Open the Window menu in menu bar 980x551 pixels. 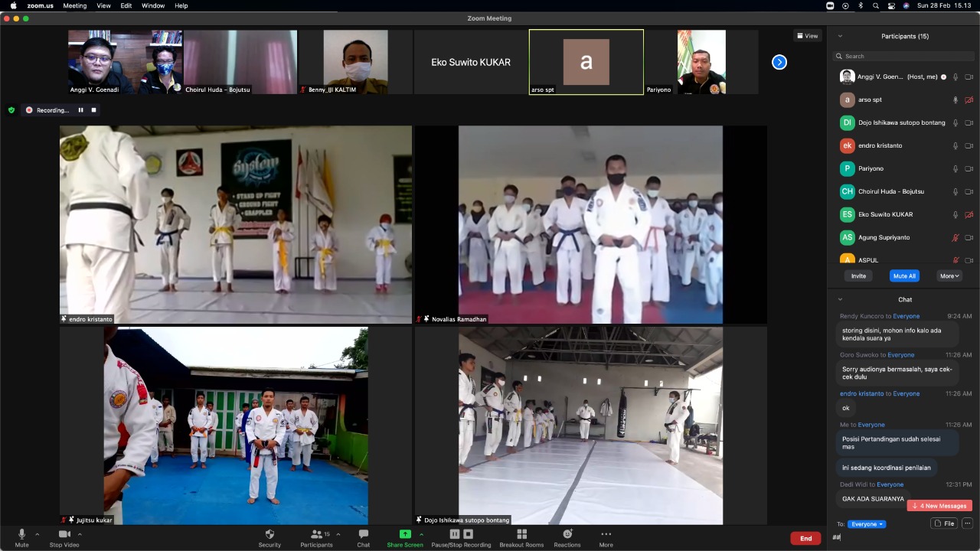click(x=153, y=5)
